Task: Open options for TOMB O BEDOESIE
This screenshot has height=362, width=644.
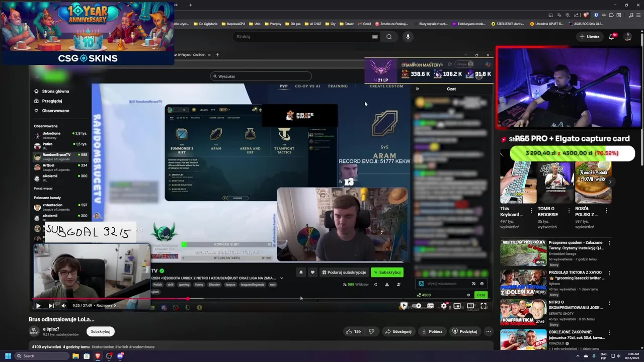Action: tap(569, 210)
